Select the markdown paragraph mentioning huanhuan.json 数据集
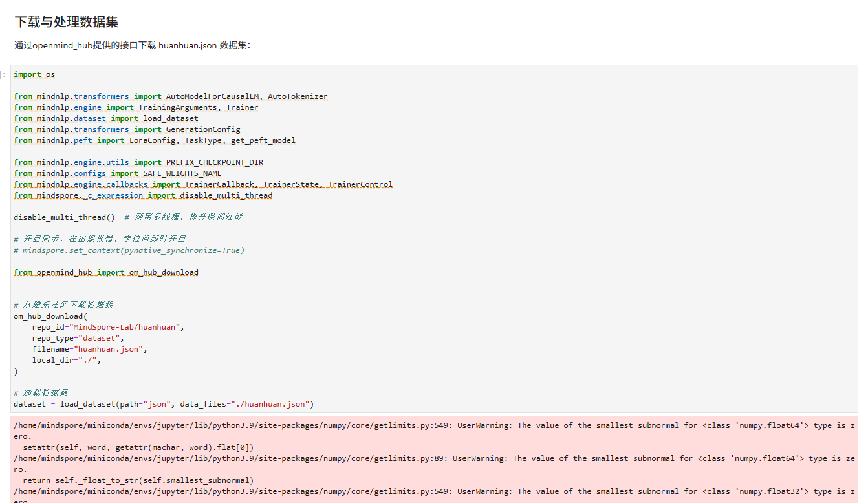Viewport: 868px width, 503px height. point(133,45)
